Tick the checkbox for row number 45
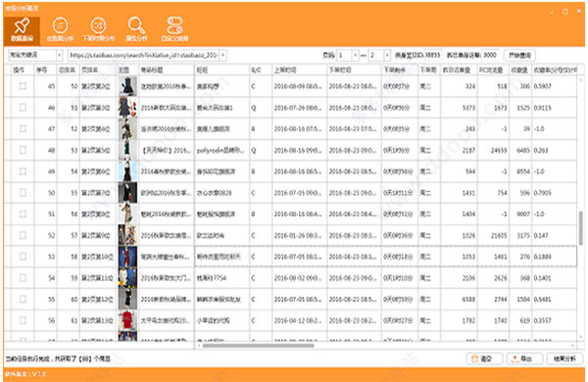The height and width of the screenshot is (382, 588). (x=23, y=86)
